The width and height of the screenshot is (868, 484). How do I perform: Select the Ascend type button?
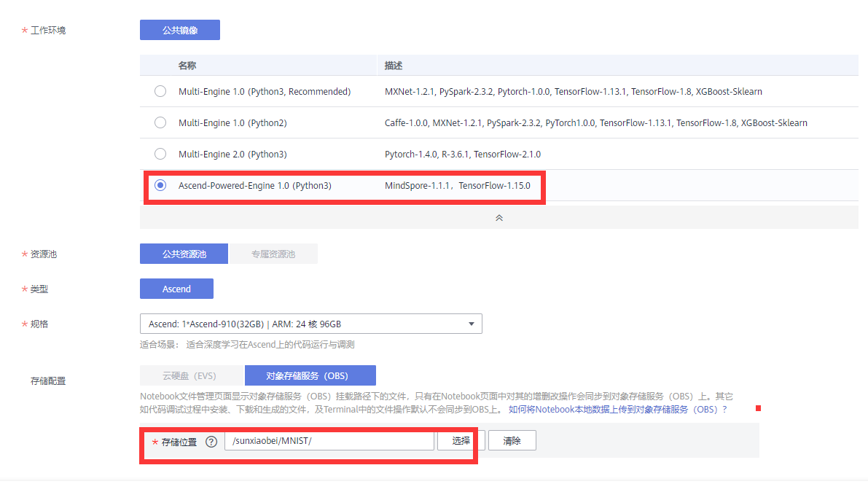pyautogui.click(x=176, y=289)
